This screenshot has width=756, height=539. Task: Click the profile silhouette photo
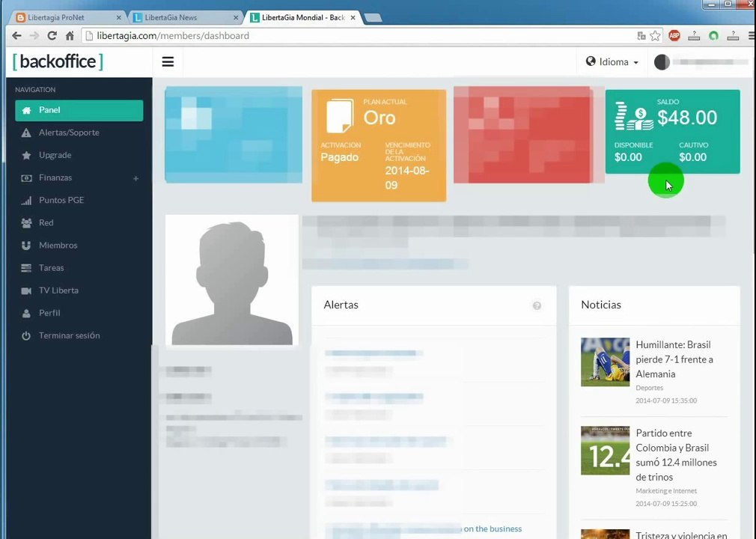tap(232, 280)
